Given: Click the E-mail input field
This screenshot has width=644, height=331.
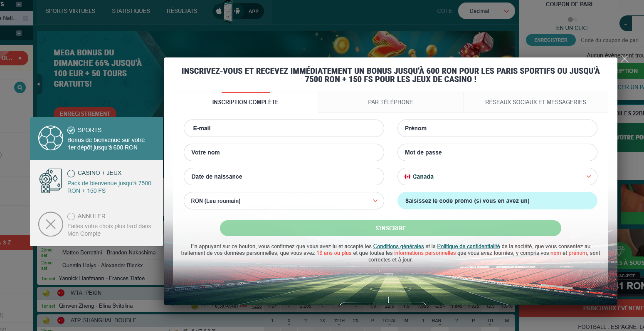Looking at the screenshot, I should pyautogui.click(x=284, y=128).
